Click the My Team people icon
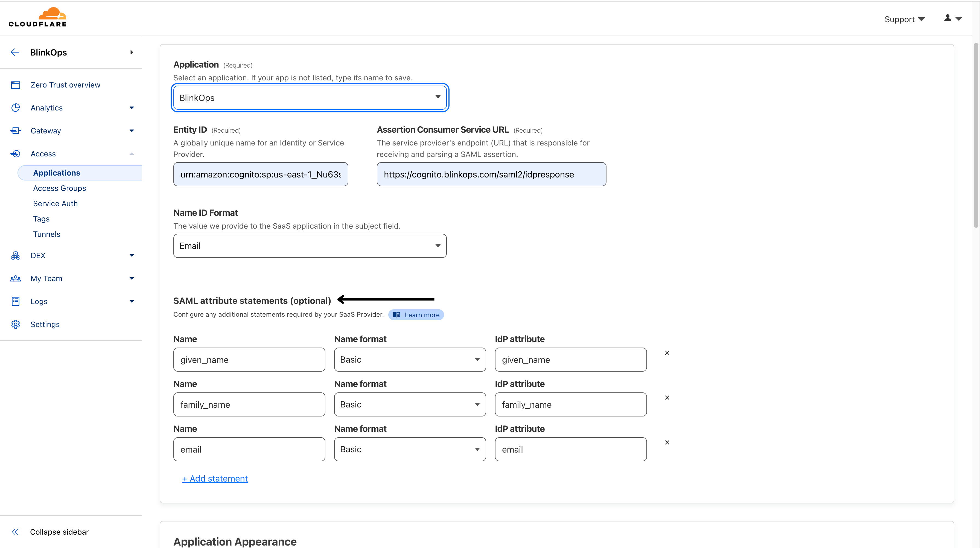The height and width of the screenshot is (548, 980). tap(16, 279)
